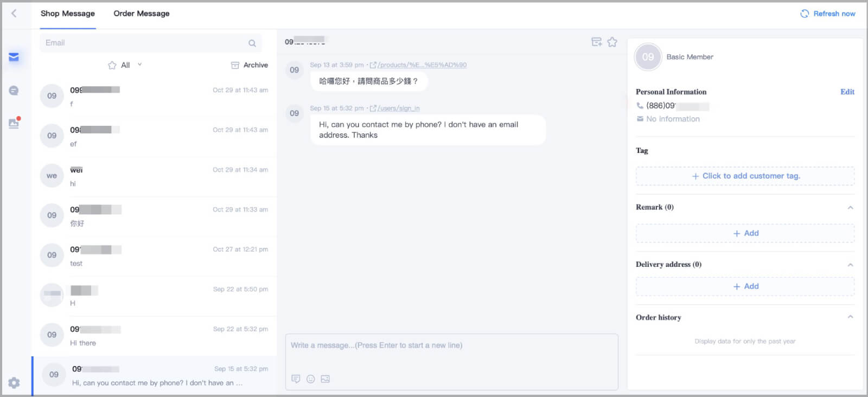
Task: Open the external link icon on Sep 13 message
Action: [373, 65]
